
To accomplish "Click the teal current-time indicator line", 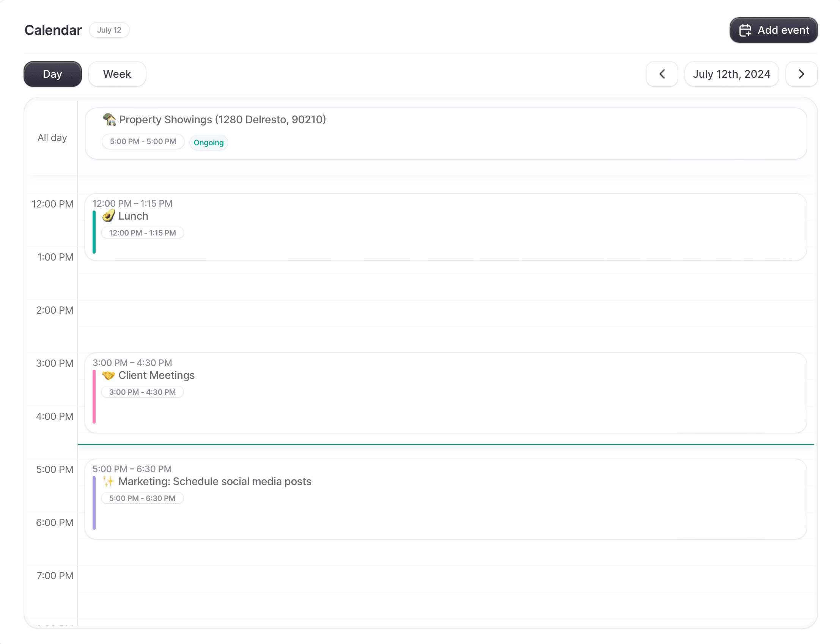I will 445,444.
